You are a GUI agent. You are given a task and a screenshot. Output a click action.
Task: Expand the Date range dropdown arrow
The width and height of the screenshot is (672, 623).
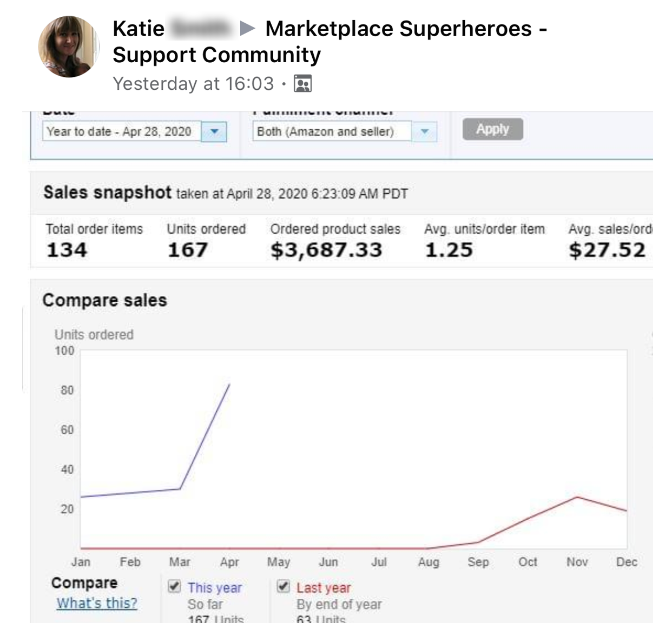tap(214, 131)
